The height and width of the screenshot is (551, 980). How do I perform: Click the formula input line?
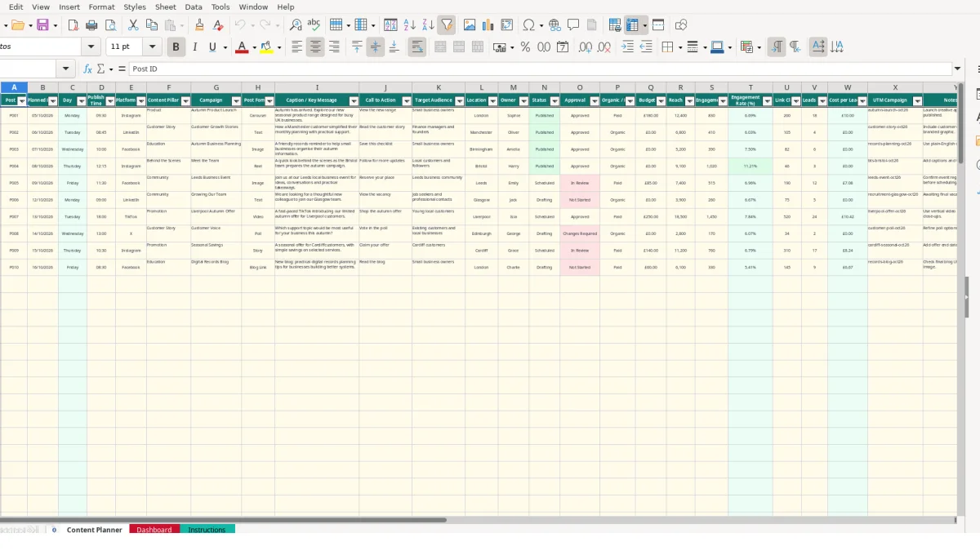pos(539,69)
